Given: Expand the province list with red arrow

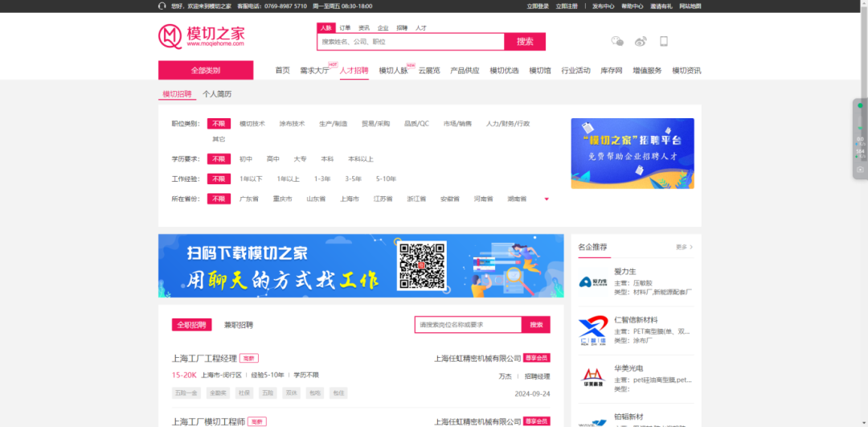Looking at the screenshot, I should coord(547,199).
